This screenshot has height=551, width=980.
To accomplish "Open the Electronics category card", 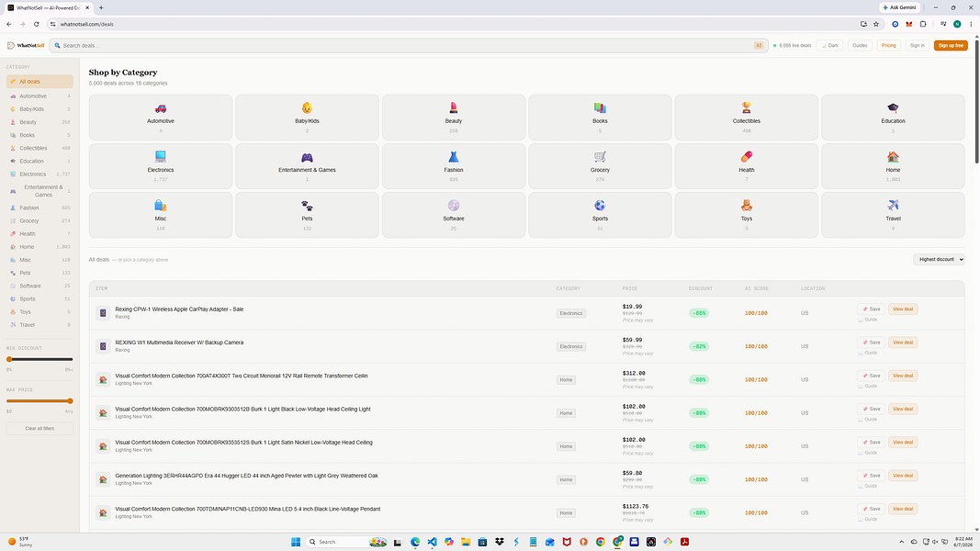I will (x=161, y=166).
